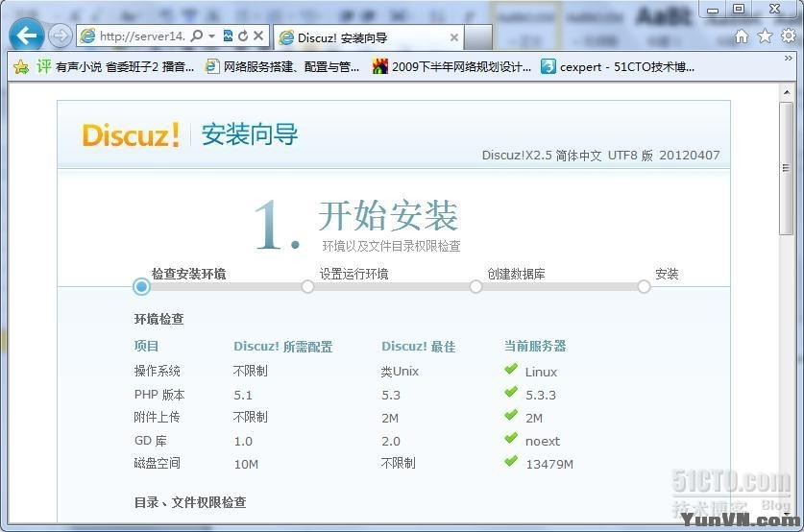
Task: Open the browser Home icon
Action: click(x=742, y=36)
